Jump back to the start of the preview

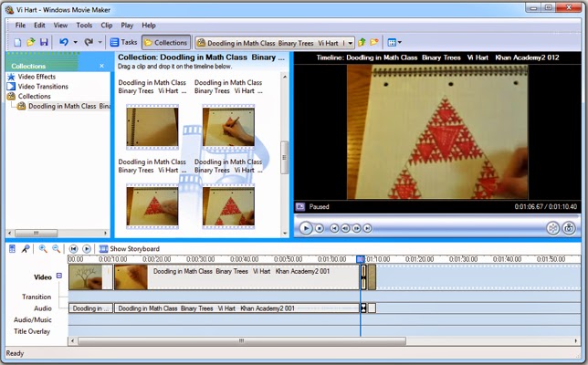(x=334, y=228)
